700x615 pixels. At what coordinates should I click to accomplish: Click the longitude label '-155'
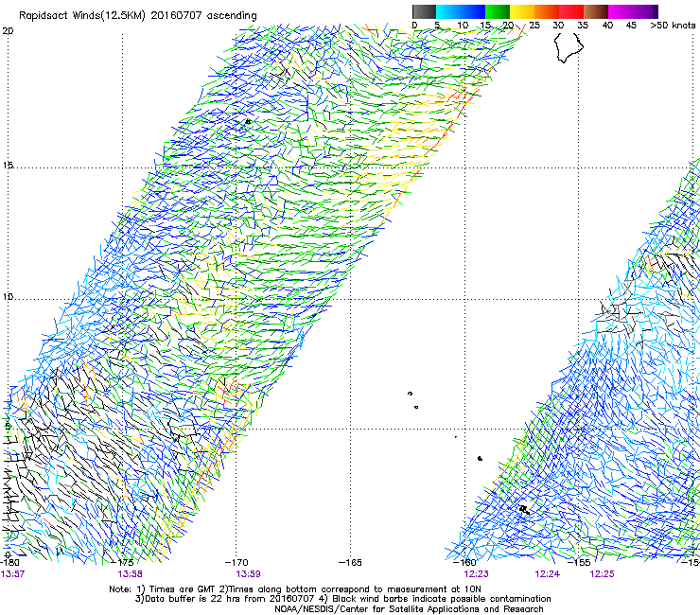pyautogui.click(x=579, y=563)
